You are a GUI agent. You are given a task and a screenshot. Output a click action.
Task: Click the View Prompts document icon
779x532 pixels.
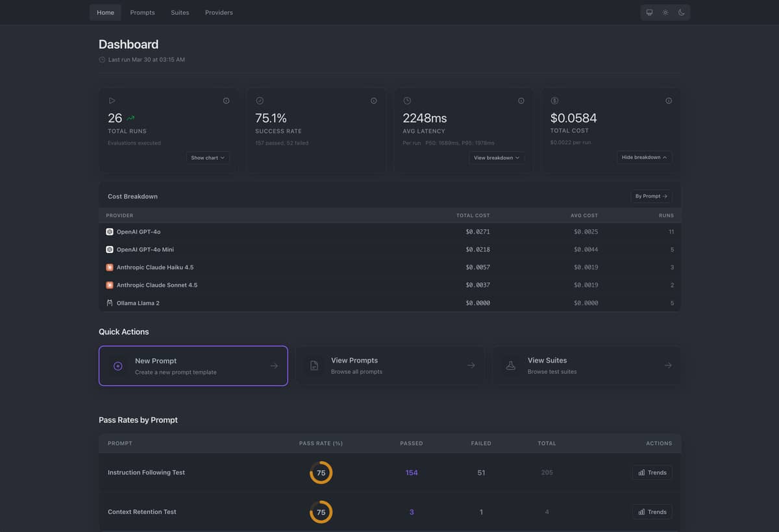click(x=314, y=366)
